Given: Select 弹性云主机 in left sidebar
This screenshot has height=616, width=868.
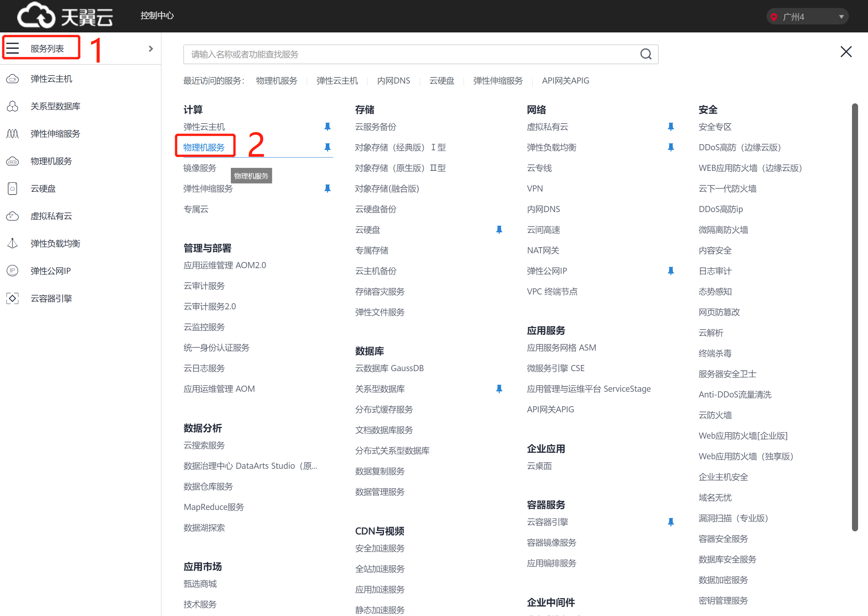Looking at the screenshot, I should click(52, 79).
